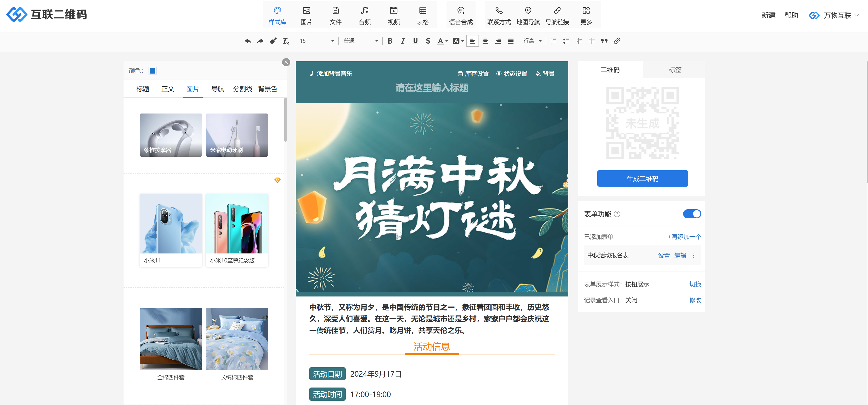Undo the last edit
The width and height of the screenshot is (868, 405).
coord(248,41)
